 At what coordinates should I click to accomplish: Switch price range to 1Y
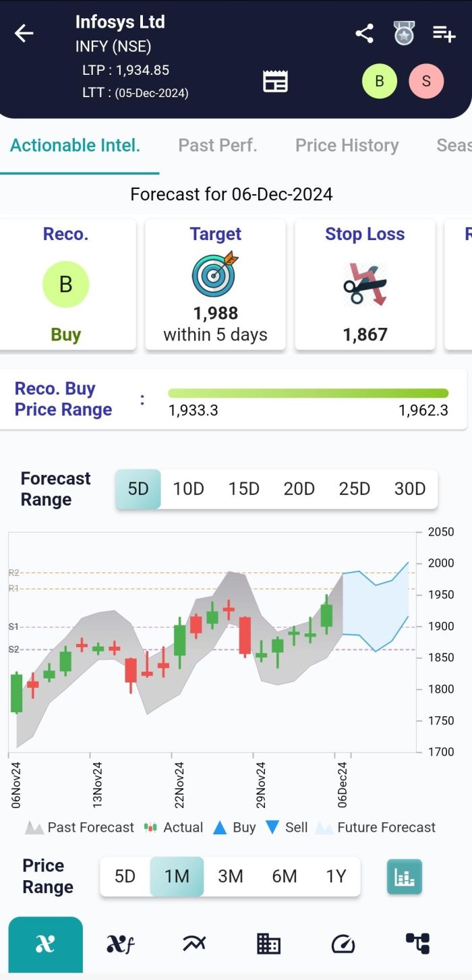(336, 876)
